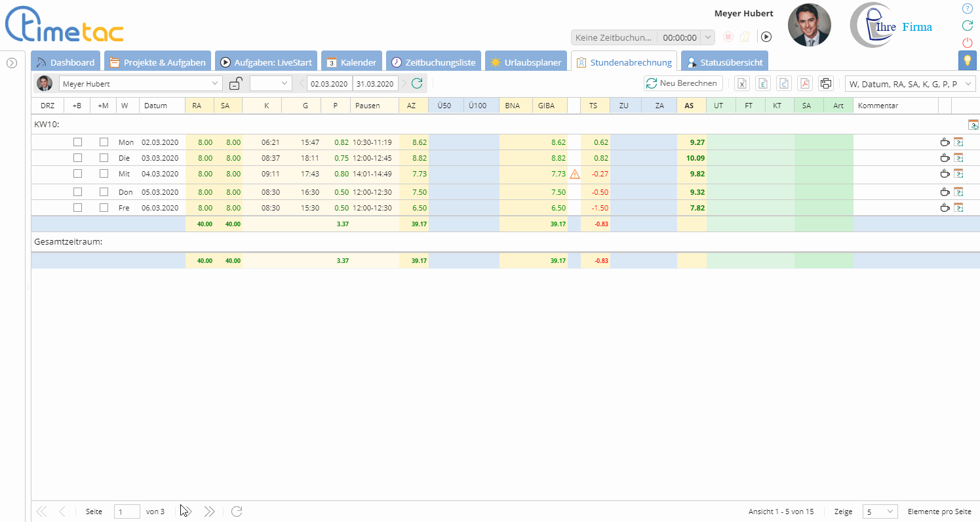Start the time tracking play button

click(x=766, y=37)
